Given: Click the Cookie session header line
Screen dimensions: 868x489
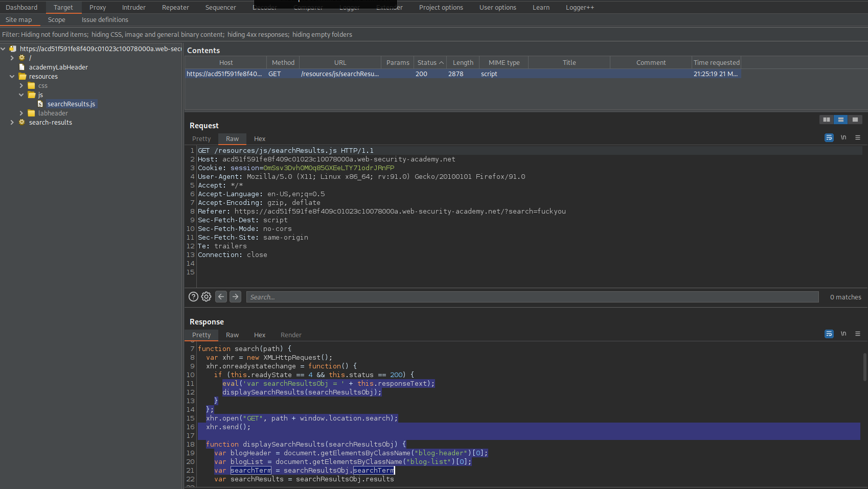Looking at the screenshot, I should [x=296, y=168].
